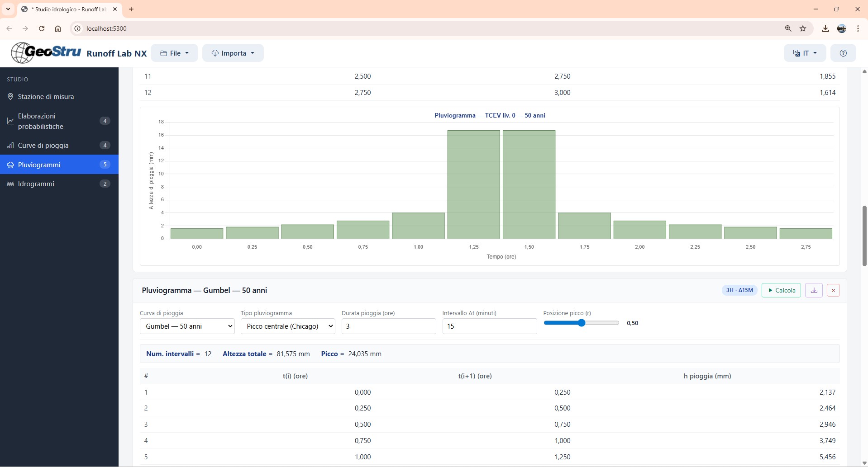Click the download icon in Gumbel panel
868x467 pixels.
point(814,290)
